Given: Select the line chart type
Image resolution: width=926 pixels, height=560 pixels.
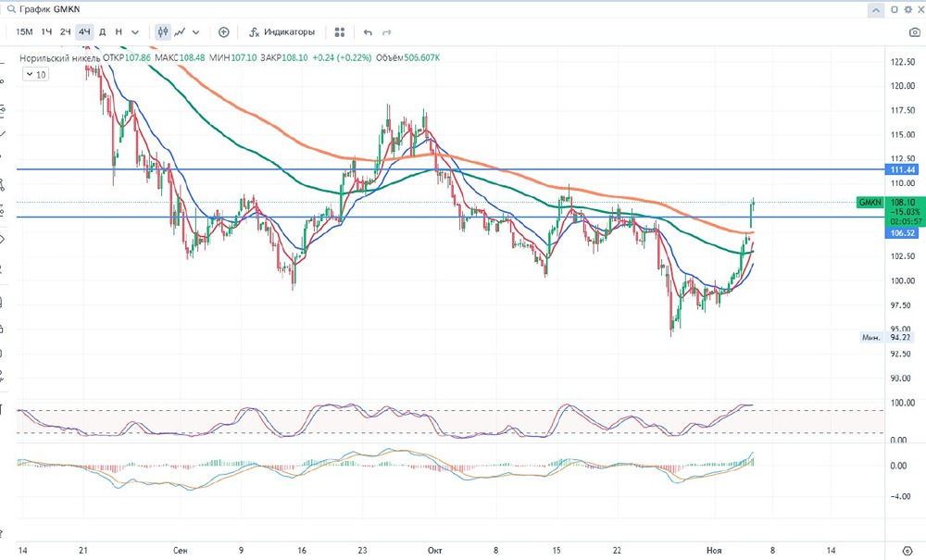Looking at the screenshot, I should tap(181, 31).
